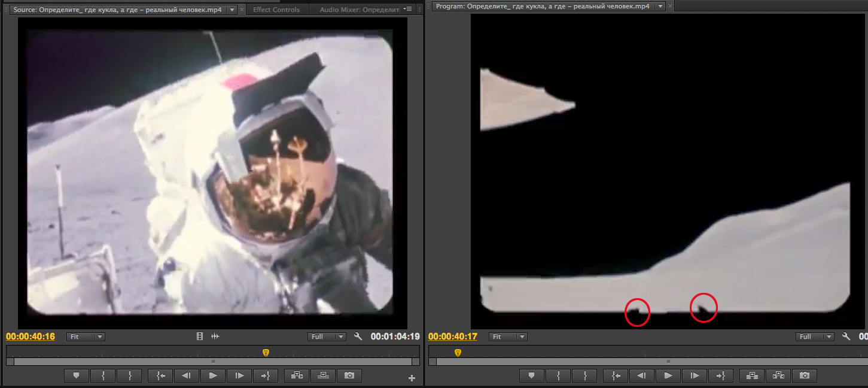The height and width of the screenshot is (388, 868).
Task: Export frame from Source monitor
Action: (x=349, y=375)
